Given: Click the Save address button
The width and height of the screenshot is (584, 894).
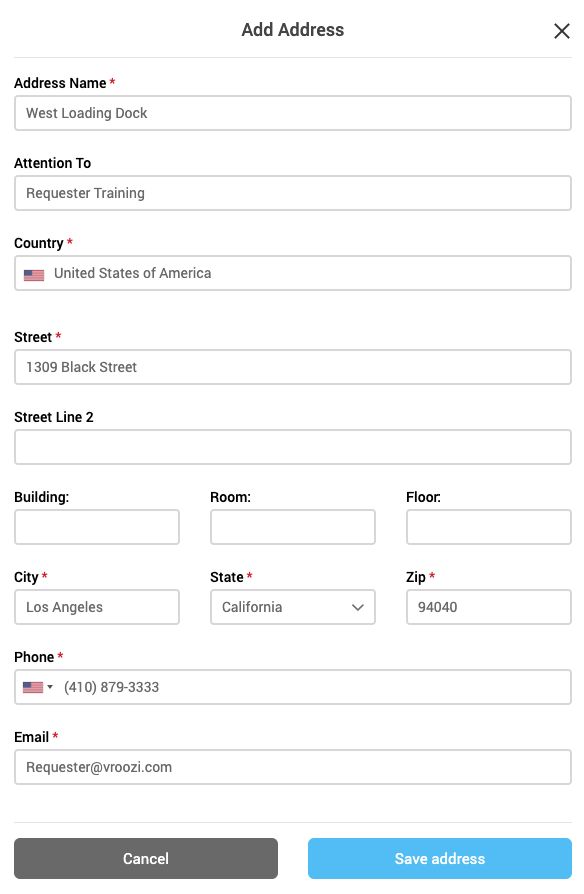Looking at the screenshot, I should click(440, 858).
